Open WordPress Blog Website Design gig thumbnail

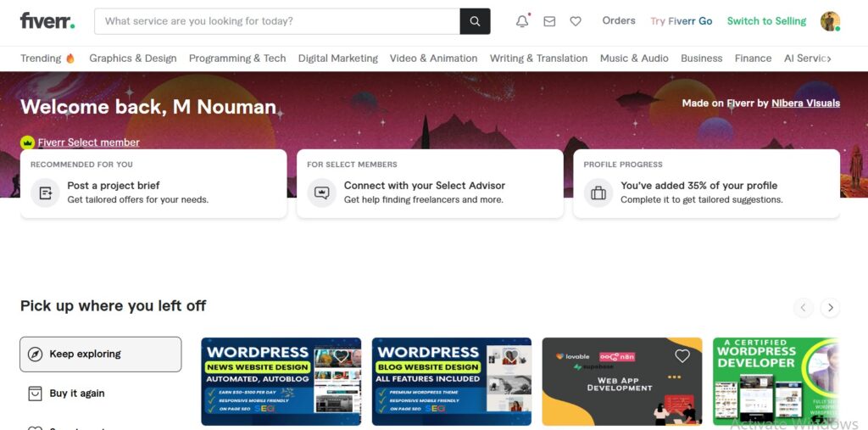(x=452, y=382)
